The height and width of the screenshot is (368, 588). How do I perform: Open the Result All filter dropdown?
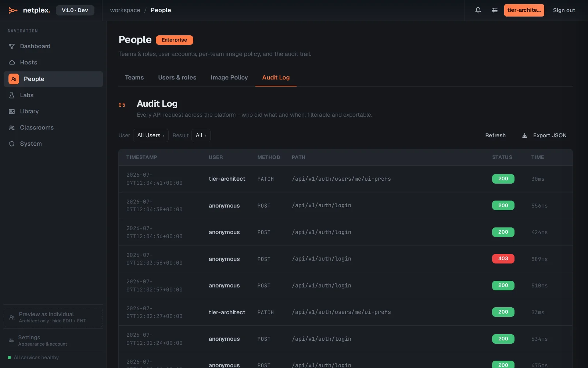(201, 135)
